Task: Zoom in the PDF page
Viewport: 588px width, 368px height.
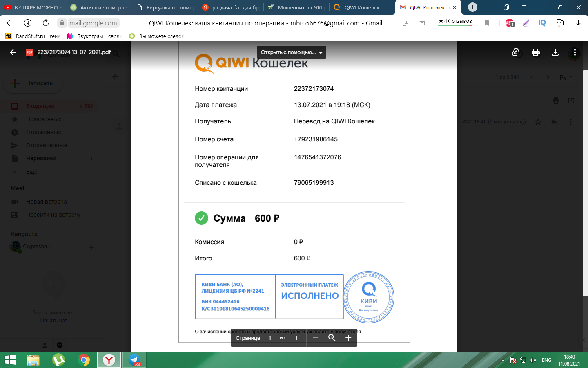Action: [x=348, y=338]
